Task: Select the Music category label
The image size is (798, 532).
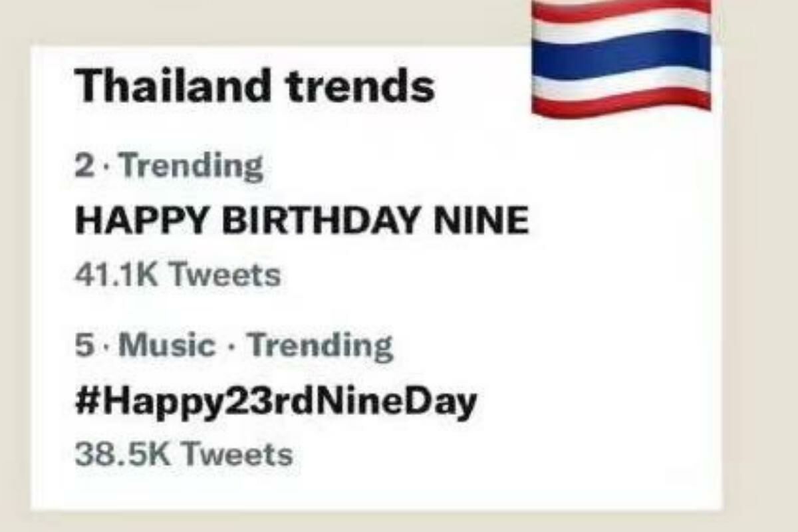Action: 171,346
